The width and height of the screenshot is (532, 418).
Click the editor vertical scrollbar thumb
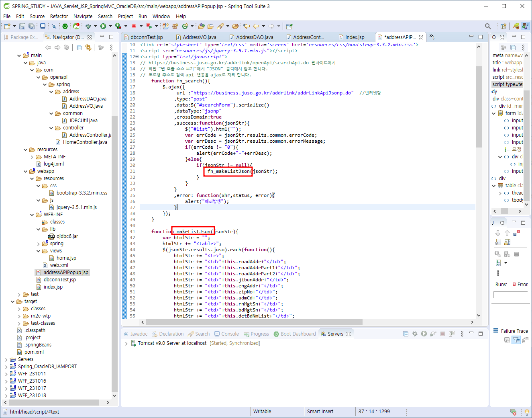[479, 107]
